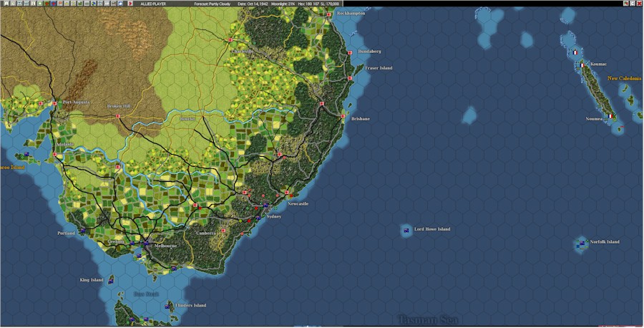The width and height of the screenshot is (644, 328).
Task: Click the Sydney city label
Action: 274,216
